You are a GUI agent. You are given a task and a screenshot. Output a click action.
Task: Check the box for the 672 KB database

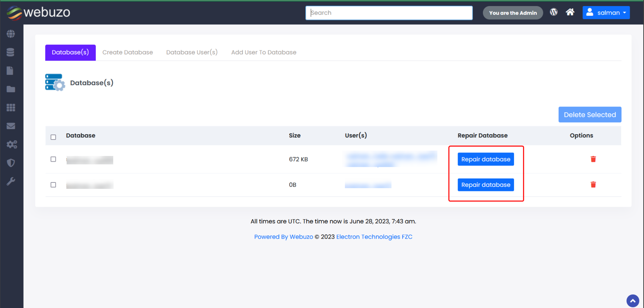click(x=53, y=159)
